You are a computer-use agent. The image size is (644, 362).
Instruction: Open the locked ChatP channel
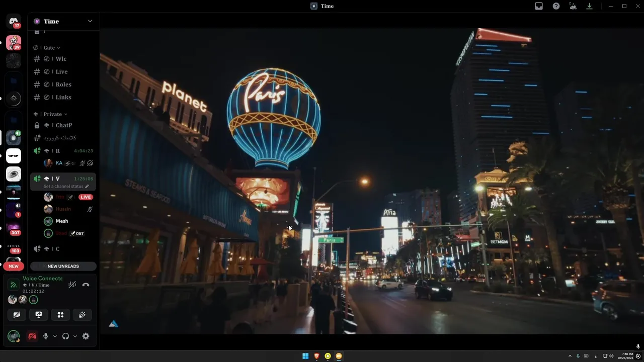click(x=63, y=125)
